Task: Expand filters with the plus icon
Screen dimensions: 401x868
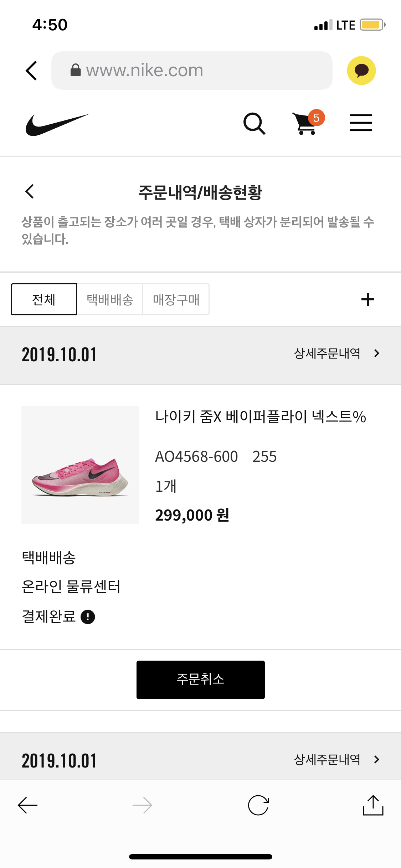Action: pos(367,299)
